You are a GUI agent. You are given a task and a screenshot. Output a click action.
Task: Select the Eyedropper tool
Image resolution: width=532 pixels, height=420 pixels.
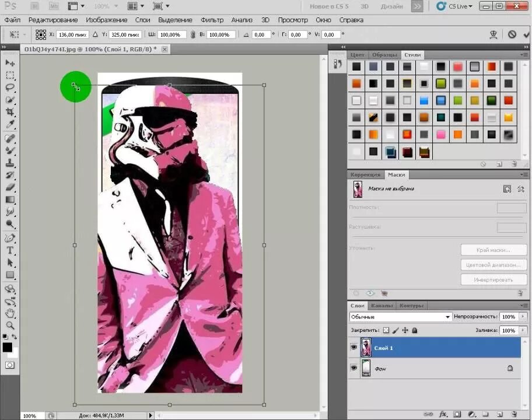pyautogui.click(x=10, y=124)
